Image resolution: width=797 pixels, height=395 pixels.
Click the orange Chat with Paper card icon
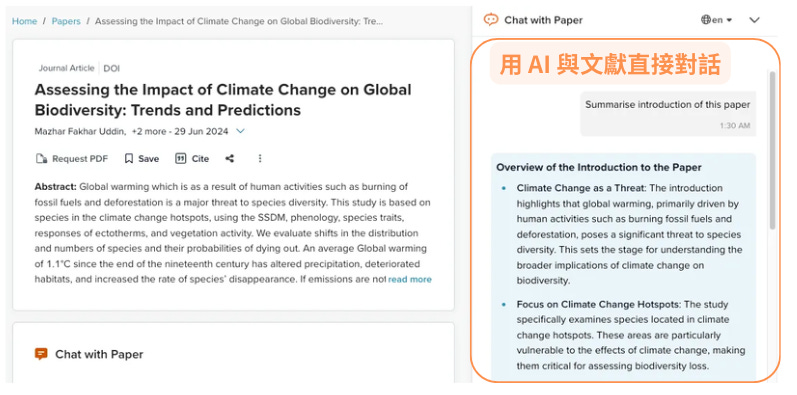click(41, 354)
